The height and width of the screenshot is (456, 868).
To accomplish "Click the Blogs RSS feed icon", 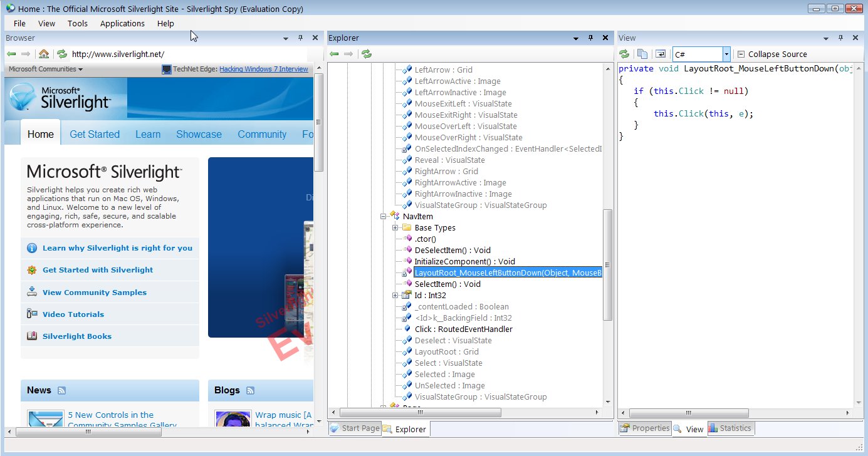I will 250,390.
